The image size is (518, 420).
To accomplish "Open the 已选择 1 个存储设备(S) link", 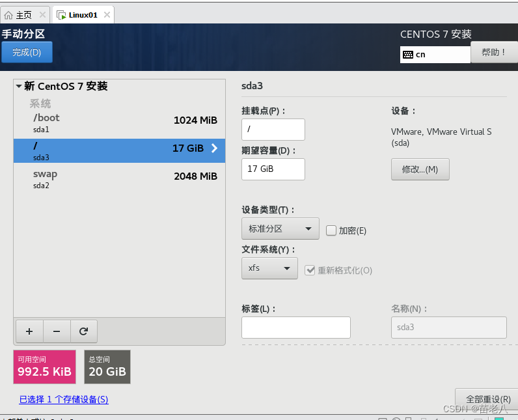I will pos(64,399).
